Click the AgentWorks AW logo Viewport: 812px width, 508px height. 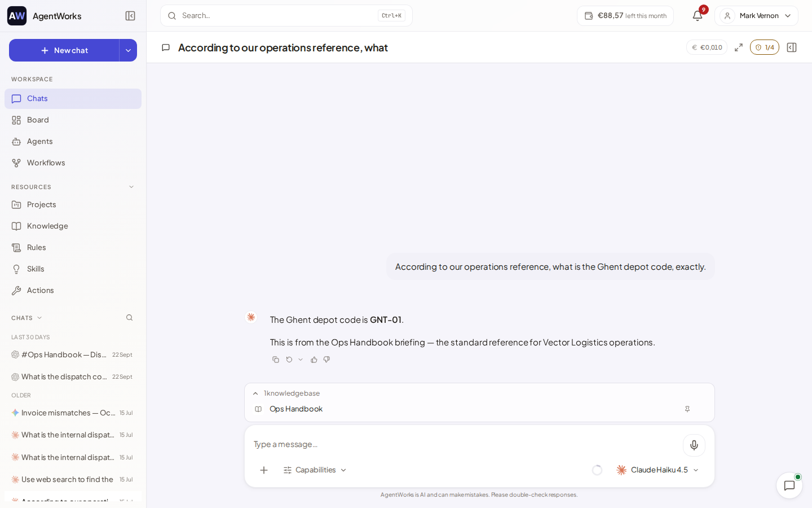(x=17, y=16)
